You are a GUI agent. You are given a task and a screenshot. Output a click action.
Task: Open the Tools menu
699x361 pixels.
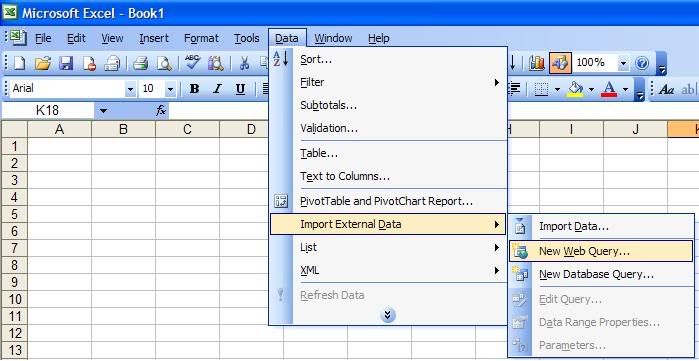tap(247, 38)
